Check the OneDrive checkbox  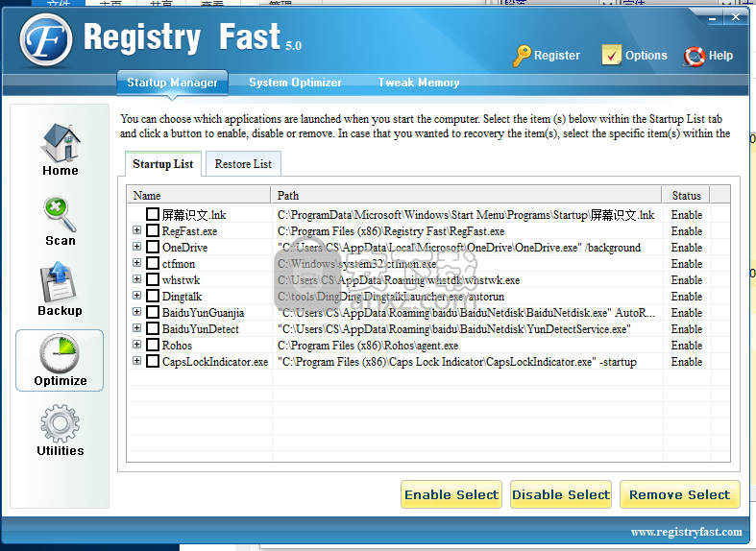coord(153,247)
